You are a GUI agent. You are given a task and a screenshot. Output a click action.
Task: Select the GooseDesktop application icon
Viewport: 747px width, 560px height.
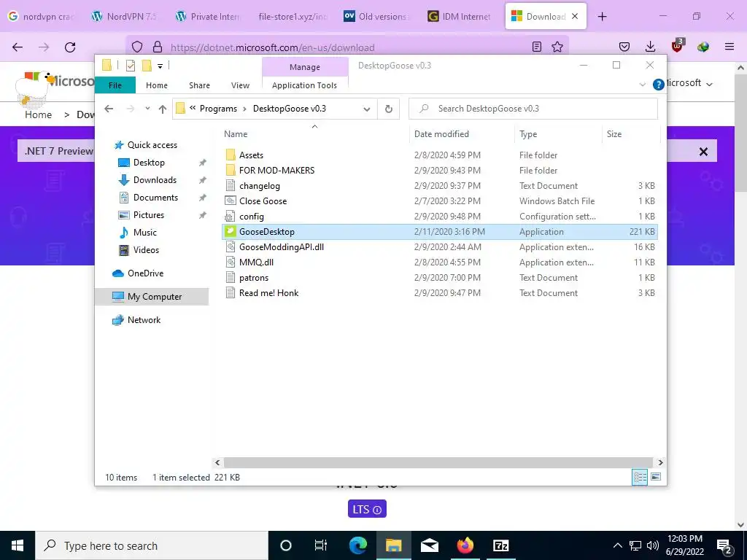click(x=231, y=231)
